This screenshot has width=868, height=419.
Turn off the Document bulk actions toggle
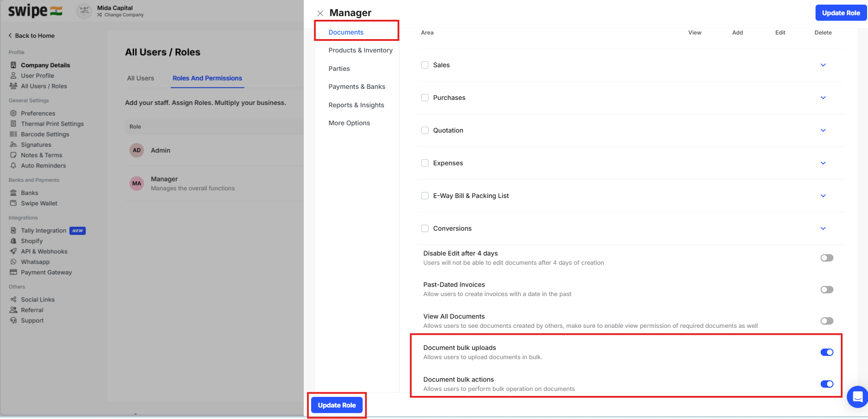click(x=827, y=384)
